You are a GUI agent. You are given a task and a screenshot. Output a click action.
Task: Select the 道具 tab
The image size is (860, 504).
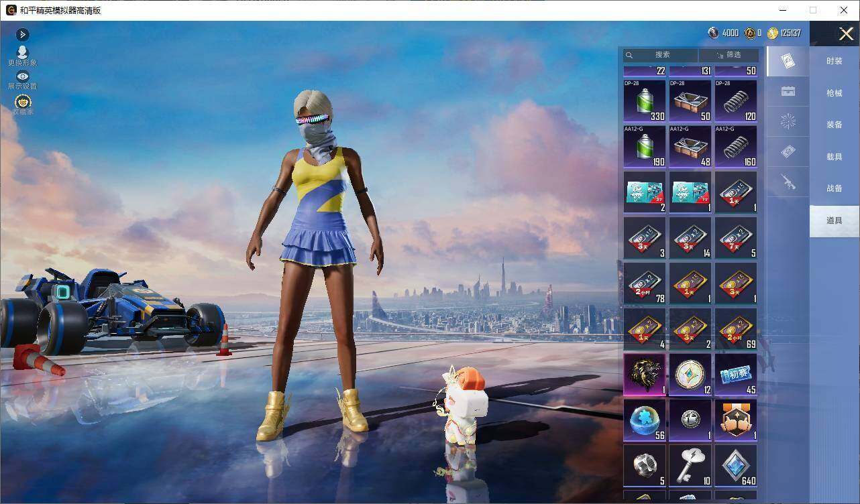coord(835,220)
